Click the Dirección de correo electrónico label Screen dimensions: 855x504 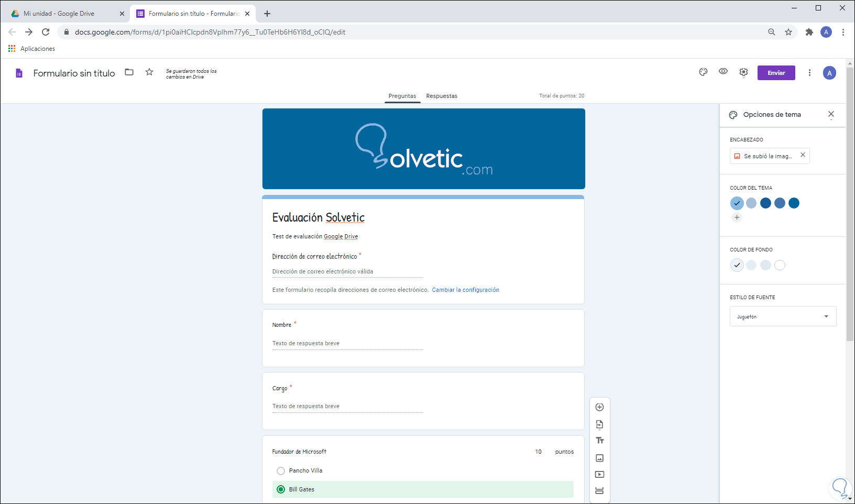[314, 256]
